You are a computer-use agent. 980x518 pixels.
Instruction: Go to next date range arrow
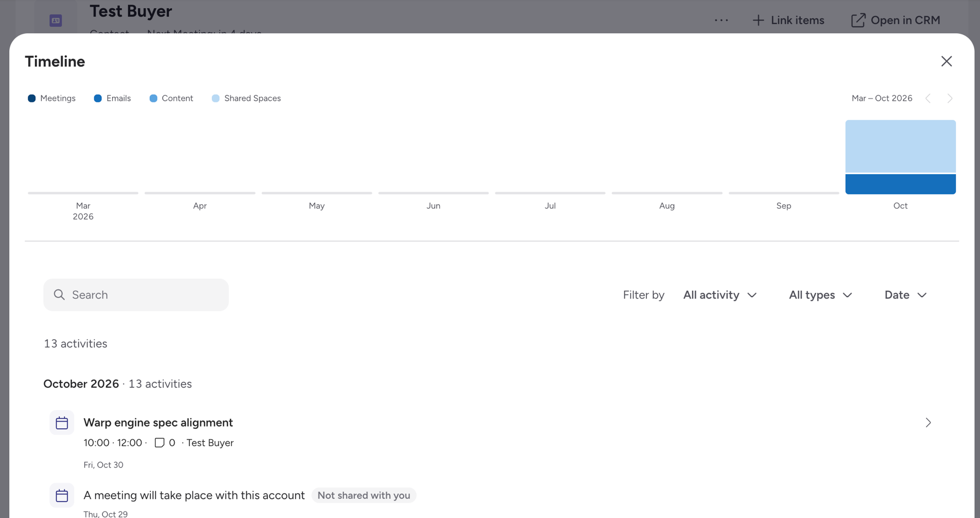point(950,99)
